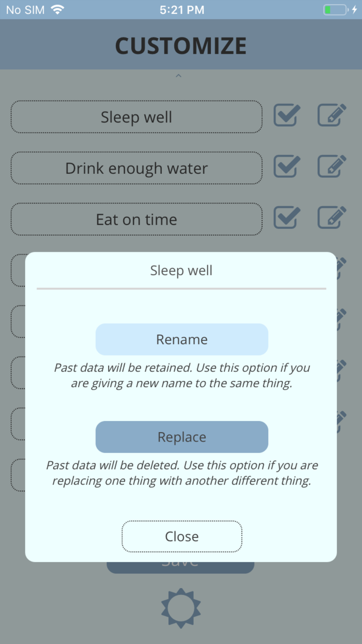This screenshot has width=362, height=644.
Task: Edit the Sleep well item
Action: (x=332, y=116)
